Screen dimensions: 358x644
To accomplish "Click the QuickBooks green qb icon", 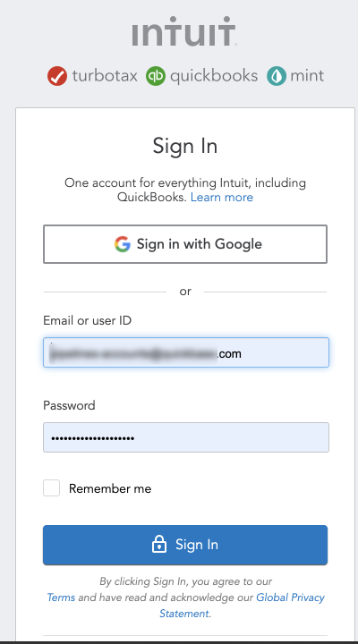I will click(156, 76).
